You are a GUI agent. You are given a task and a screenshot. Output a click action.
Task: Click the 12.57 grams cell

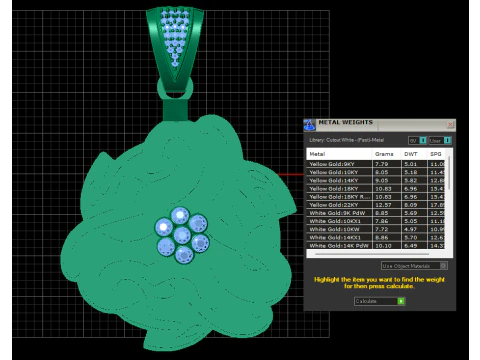[387, 205]
